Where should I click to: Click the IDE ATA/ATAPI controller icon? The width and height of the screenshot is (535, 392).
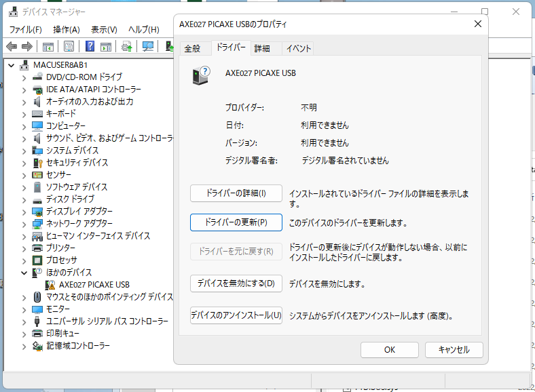click(x=37, y=90)
